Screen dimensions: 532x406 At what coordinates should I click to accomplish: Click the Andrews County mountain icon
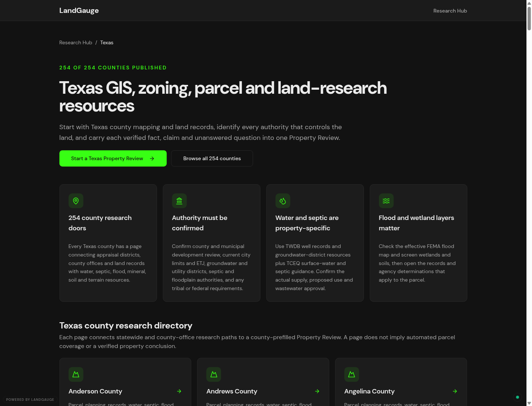point(214,374)
